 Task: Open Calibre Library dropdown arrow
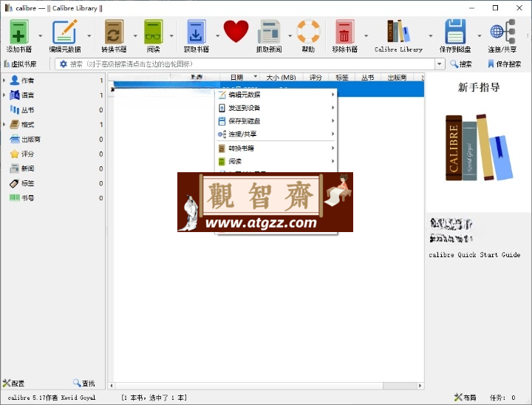click(x=431, y=35)
